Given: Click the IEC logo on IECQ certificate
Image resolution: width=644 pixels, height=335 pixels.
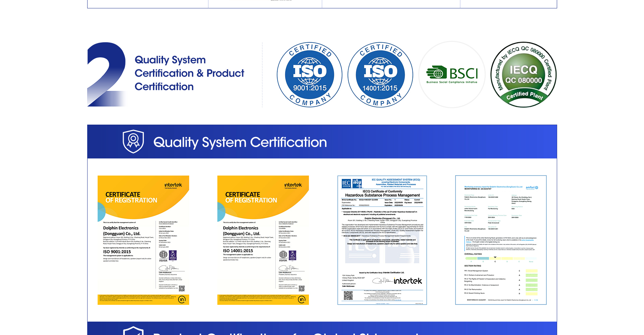Looking at the screenshot, I should [346, 183].
